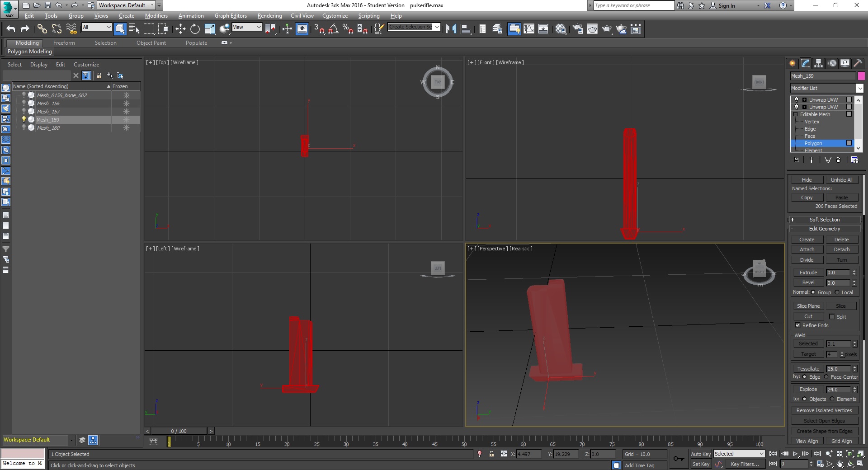Open the Modifiers menu

point(156,15)
